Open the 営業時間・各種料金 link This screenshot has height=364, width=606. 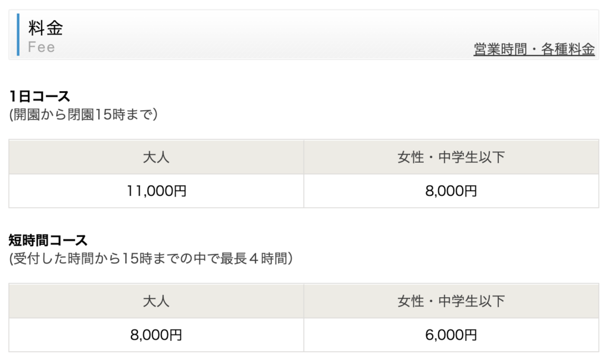pyautogui.click(x=534, y=50)
